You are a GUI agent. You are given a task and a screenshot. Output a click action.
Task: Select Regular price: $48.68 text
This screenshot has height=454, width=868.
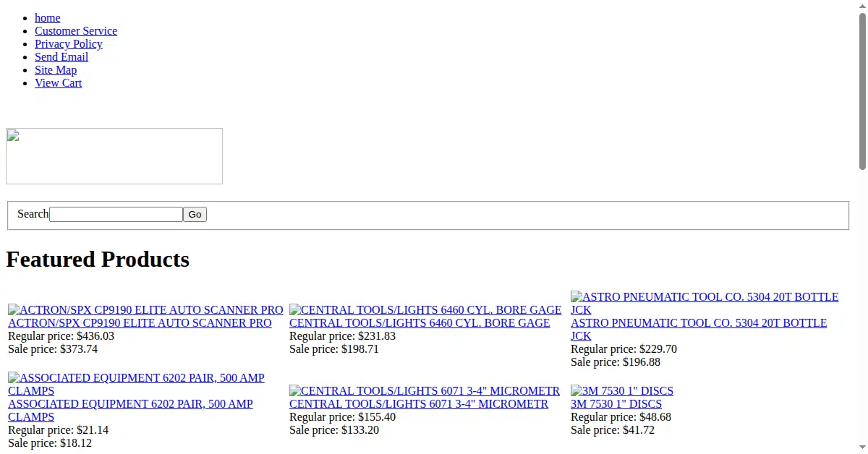pos(621,417)
